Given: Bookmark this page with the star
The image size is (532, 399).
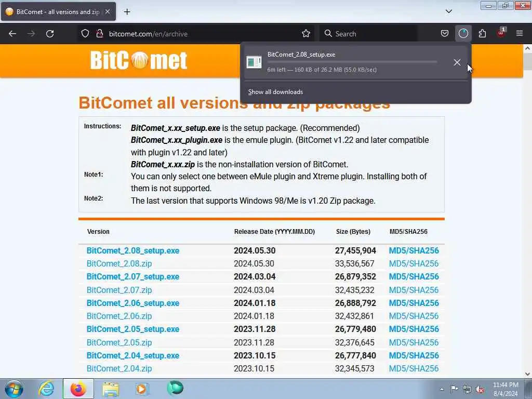Looking at the screenshot, I should pos(306,34).
